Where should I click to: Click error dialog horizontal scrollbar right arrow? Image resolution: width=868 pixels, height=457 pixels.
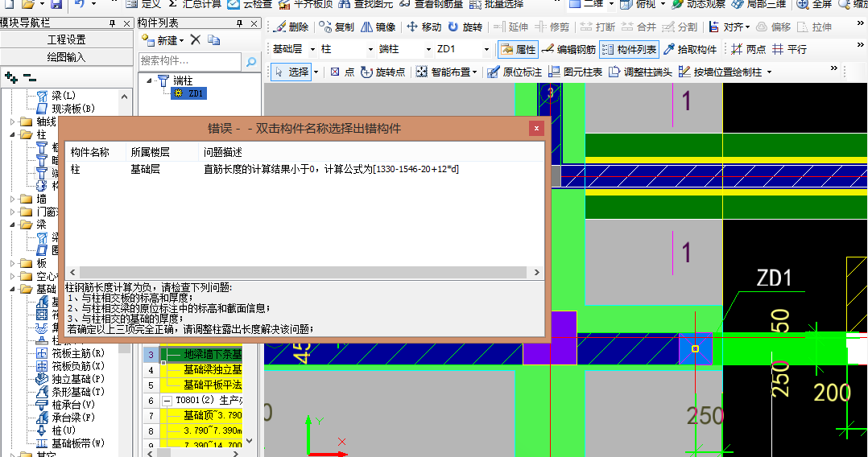pyautogui.click(x=536, y=272)
